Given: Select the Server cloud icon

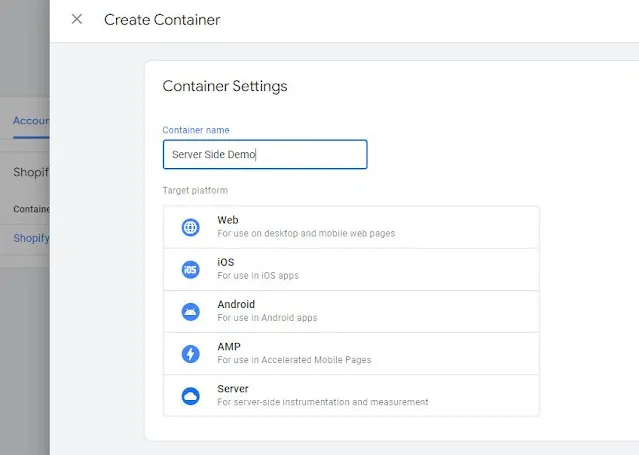Looking at the screenshot, I should (190, 396).
